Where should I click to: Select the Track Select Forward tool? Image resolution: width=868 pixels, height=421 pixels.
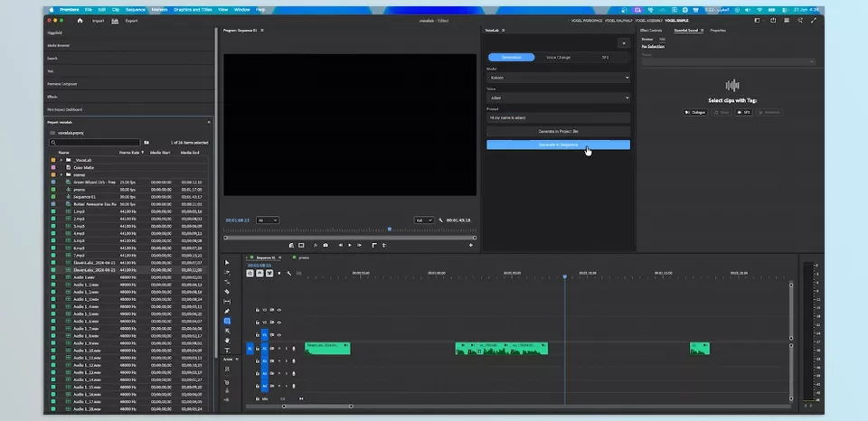pyautogui.click(x=227, y=272)
